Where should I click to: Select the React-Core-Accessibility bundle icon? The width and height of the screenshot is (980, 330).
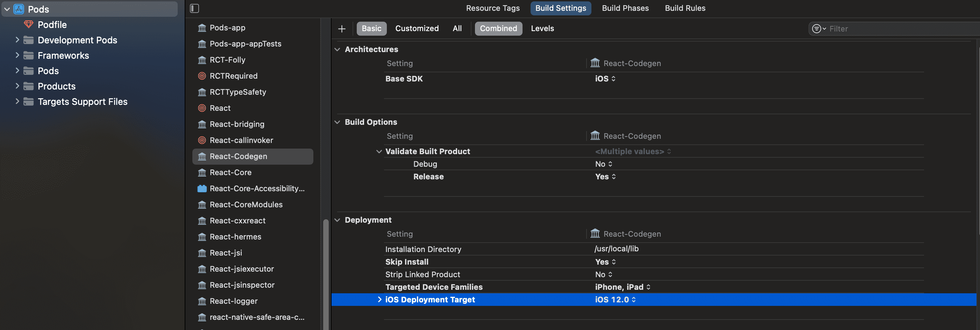point(202,188)
